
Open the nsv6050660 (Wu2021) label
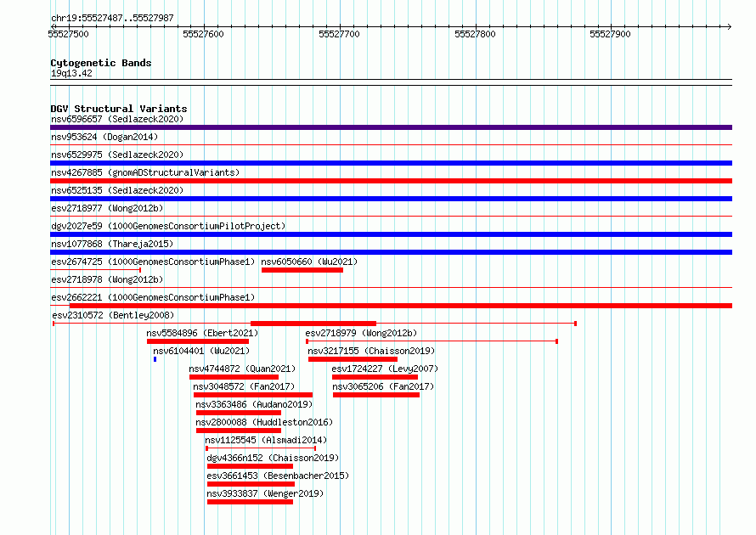(x=309, y=262)
